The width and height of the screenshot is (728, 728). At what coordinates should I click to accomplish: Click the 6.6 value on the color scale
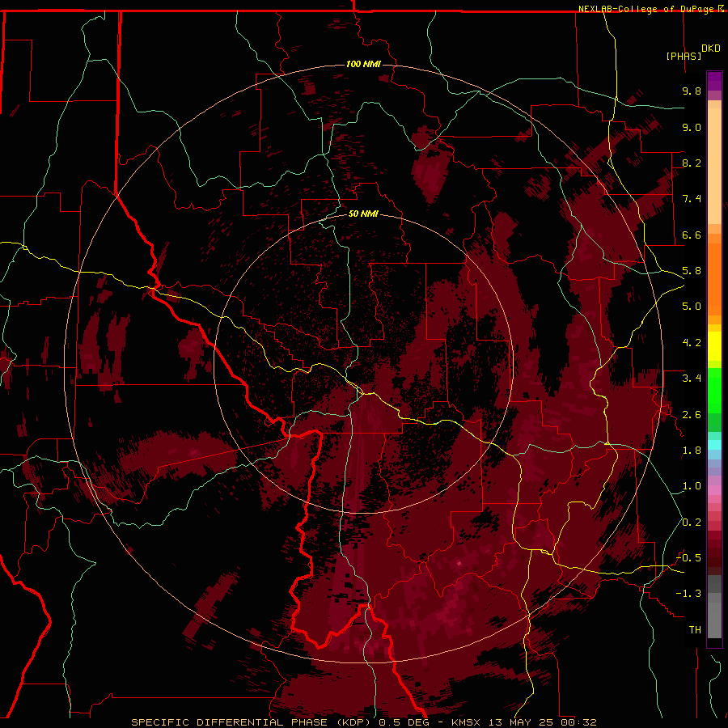coord(692,235)
